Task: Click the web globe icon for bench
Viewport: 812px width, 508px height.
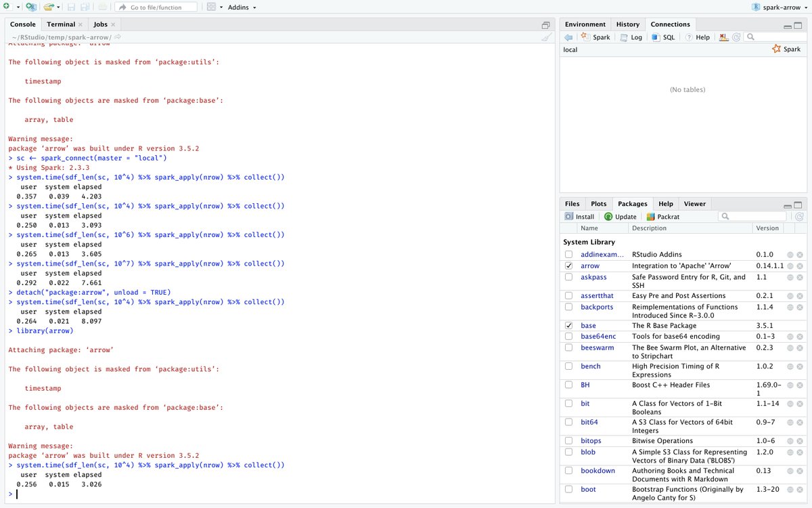Action: pyautogui.click(x=790, y=366)
